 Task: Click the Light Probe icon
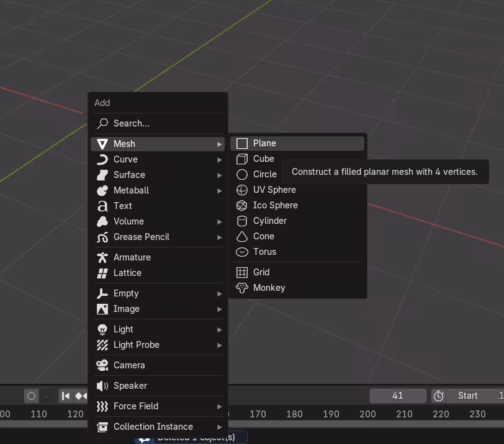(102, 345)
